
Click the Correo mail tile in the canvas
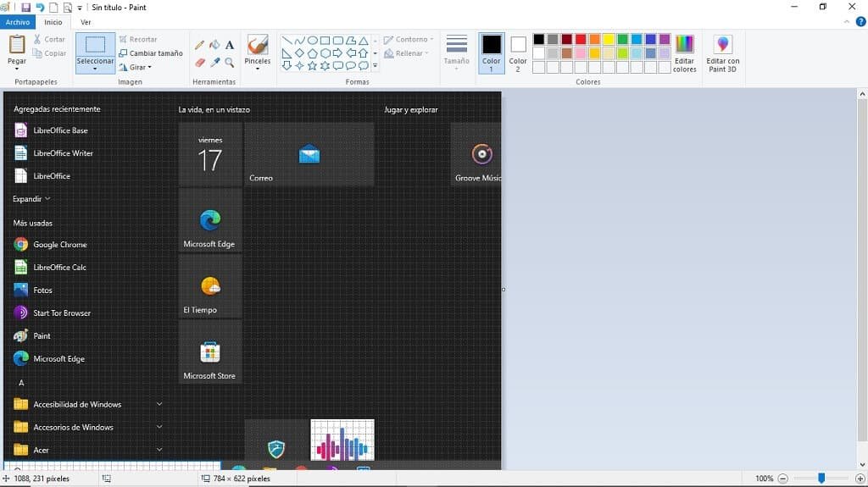click(x=309, y=154)
